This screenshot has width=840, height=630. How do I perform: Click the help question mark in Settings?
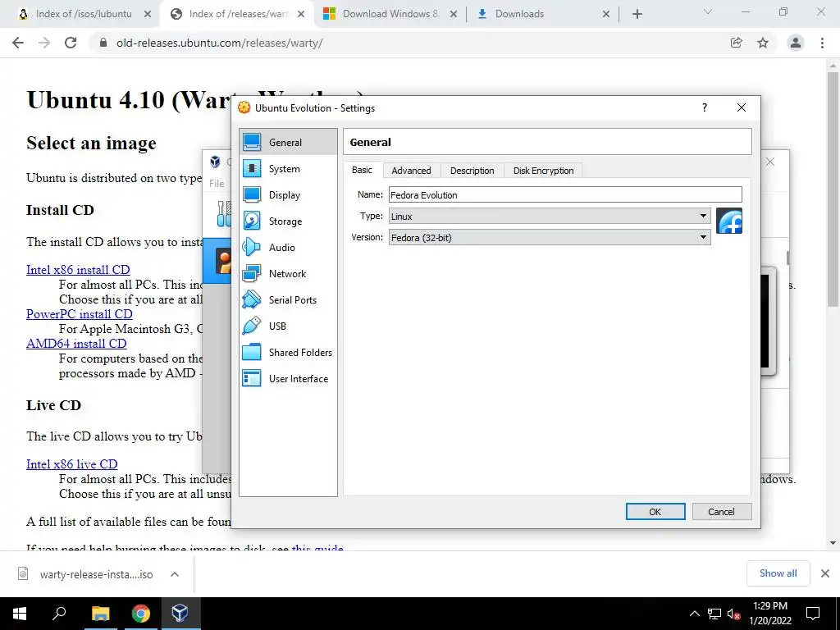(x=705, y=107)
